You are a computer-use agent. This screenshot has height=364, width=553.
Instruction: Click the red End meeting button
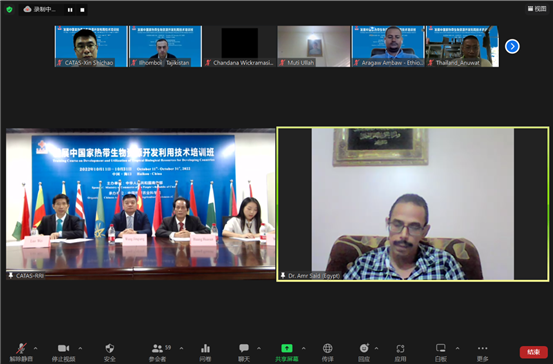point(534,352)
